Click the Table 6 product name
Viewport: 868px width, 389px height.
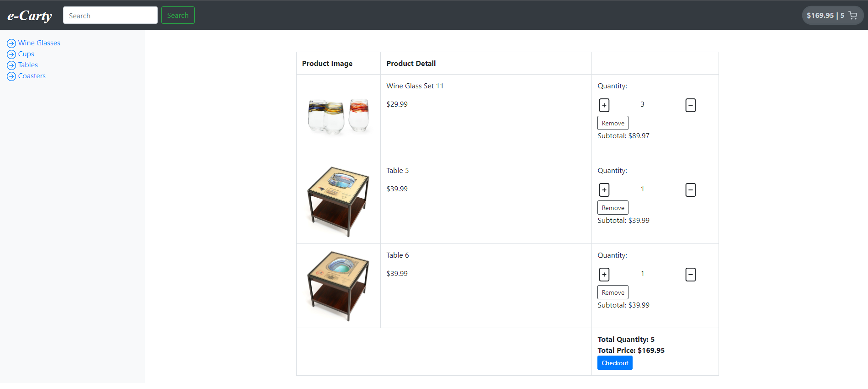[397, 255]
